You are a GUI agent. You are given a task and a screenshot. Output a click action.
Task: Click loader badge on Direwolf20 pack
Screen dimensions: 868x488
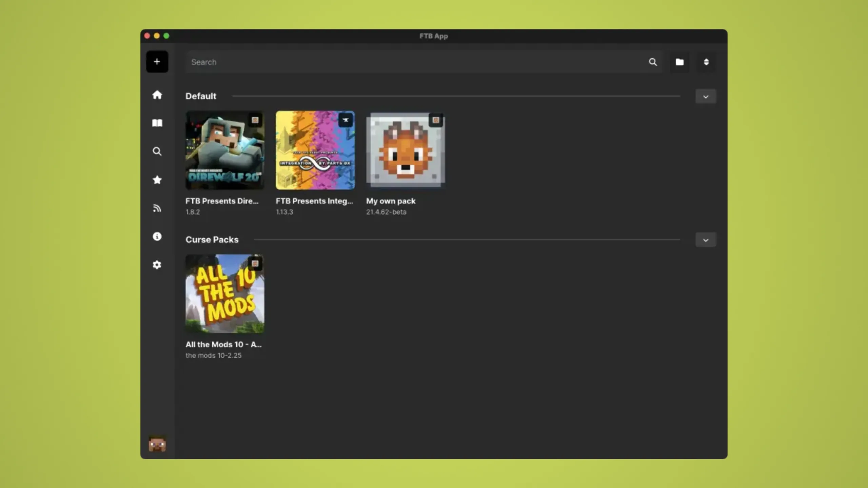click(x=255, y=120)
